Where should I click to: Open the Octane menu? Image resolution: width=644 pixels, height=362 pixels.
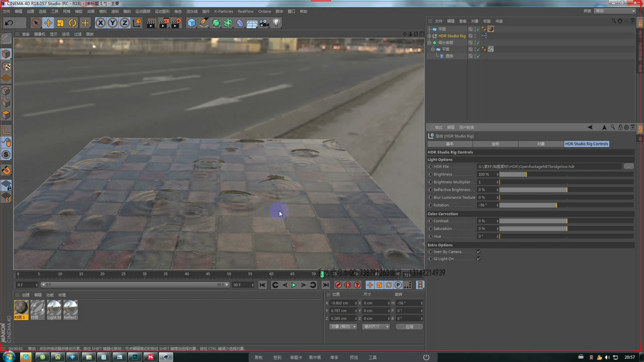tap(264, 11)
